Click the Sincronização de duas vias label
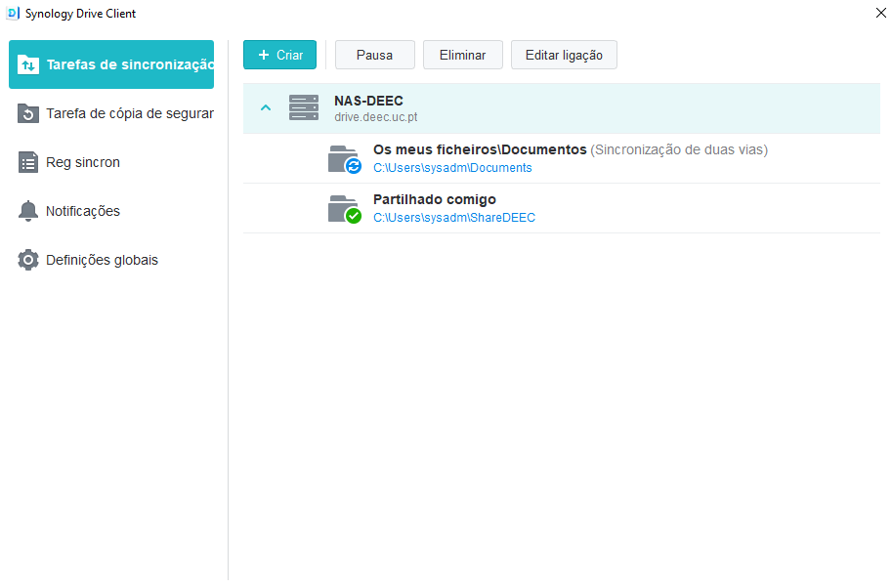The image size is (892, 588). (679, 149)
